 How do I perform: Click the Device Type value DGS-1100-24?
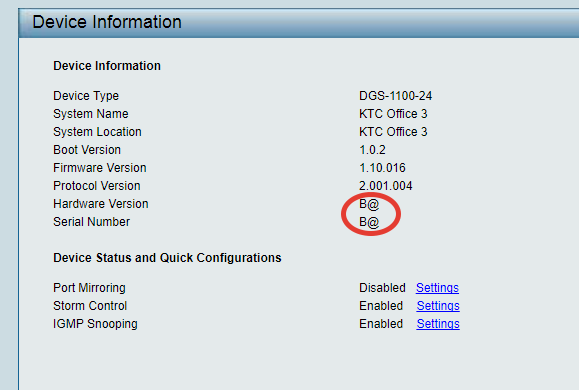coord(395,96)
